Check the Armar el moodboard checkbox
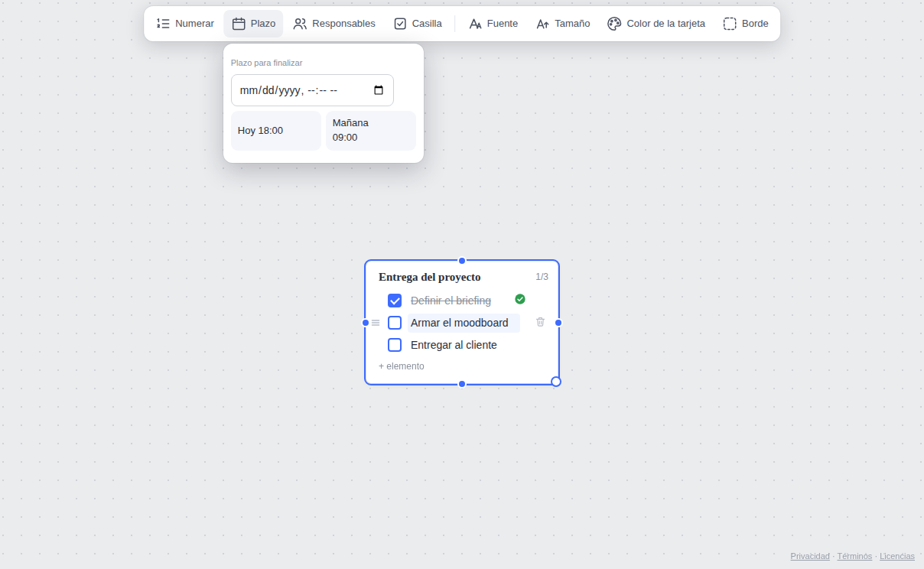The image size is (924, 569). 395,323
